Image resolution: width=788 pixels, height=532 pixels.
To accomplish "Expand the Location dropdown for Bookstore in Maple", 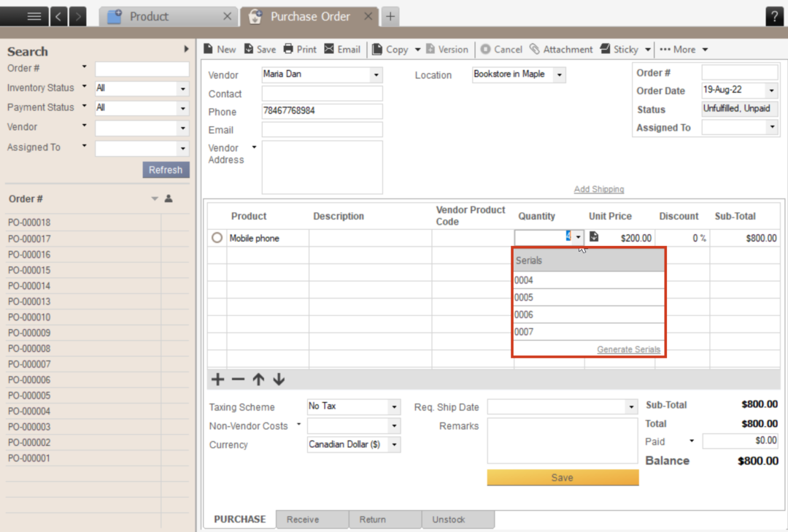I will pos(559,74).
